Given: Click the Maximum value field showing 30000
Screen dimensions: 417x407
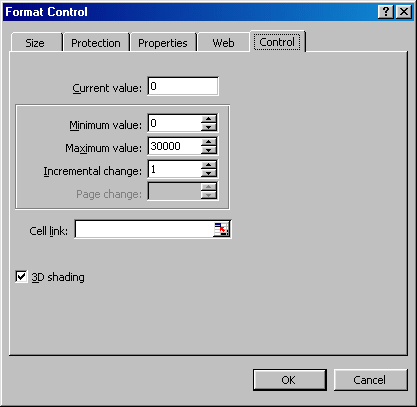Looking at the screenshot, I should coord(175,146).
